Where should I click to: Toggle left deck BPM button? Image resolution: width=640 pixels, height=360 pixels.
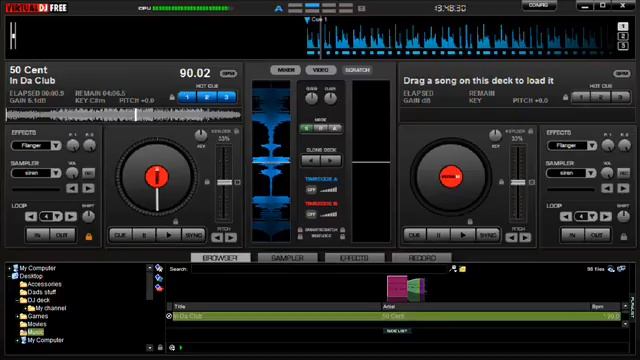tap(229, 73)
